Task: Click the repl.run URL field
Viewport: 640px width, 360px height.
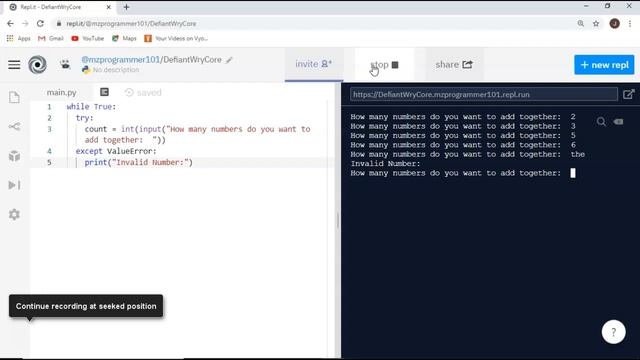Action: click(x=484, y=94)
